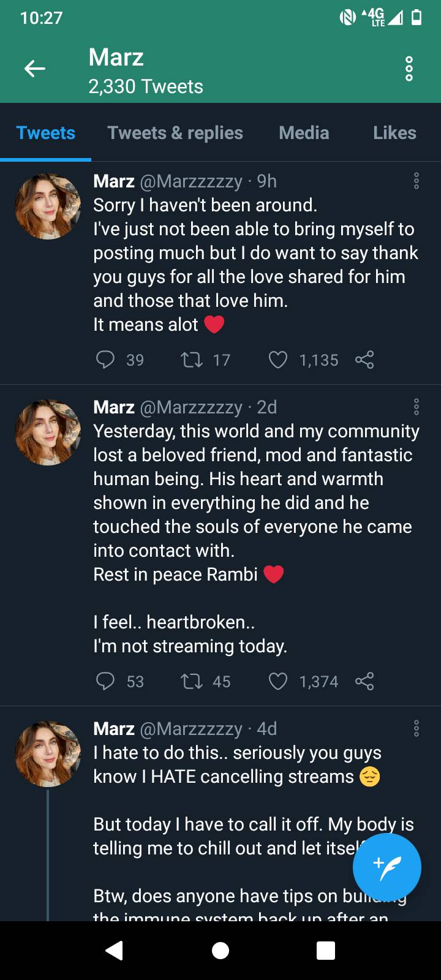Screen dimensions: 441x980
Task: Tap the back arrow to leave profile
Action: [35, 69]
